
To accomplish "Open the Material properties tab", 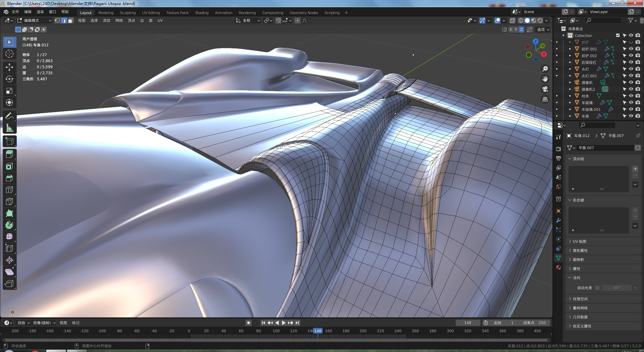I will point(558,267).
